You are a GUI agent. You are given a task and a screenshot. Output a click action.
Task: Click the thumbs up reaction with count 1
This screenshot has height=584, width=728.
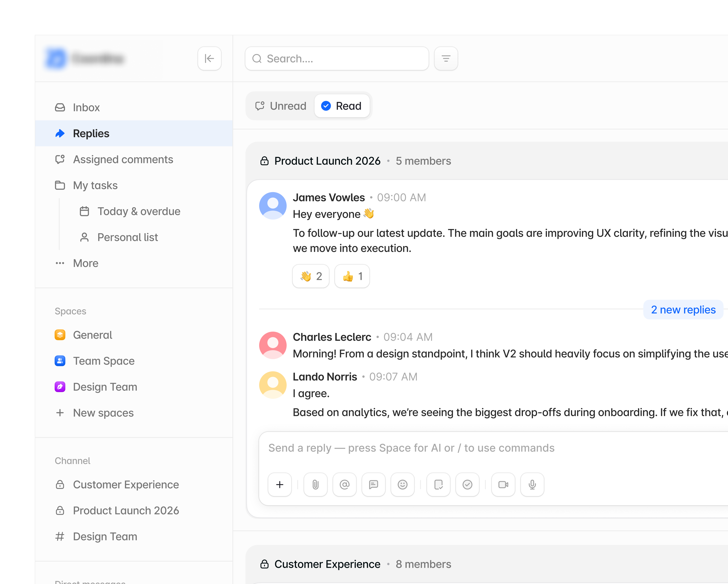pyautogui.click(x=352, y=276)
